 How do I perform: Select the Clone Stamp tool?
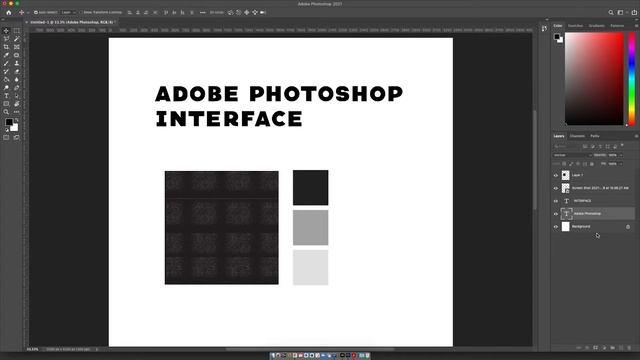tap(17, 63)
